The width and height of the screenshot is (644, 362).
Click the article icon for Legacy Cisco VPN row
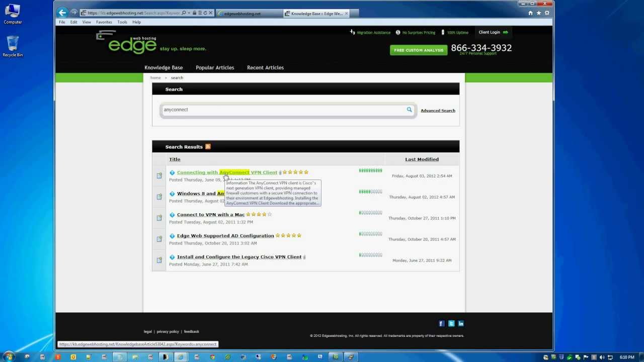click(x=159, y=260)
